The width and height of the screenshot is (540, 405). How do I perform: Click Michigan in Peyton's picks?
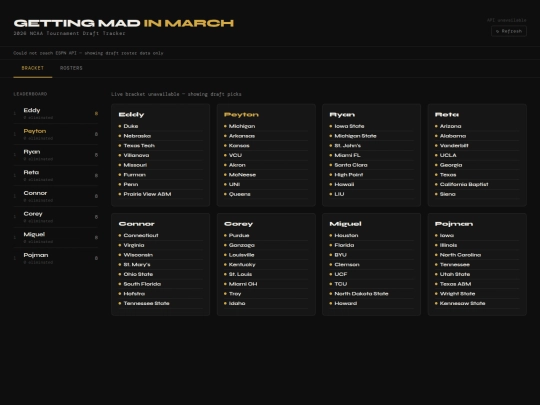pyautogui.click(x=242, y=126)
